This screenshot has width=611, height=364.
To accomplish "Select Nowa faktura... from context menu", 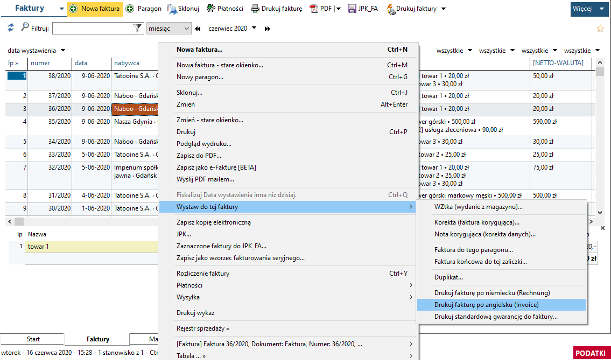I will point(289,50).
